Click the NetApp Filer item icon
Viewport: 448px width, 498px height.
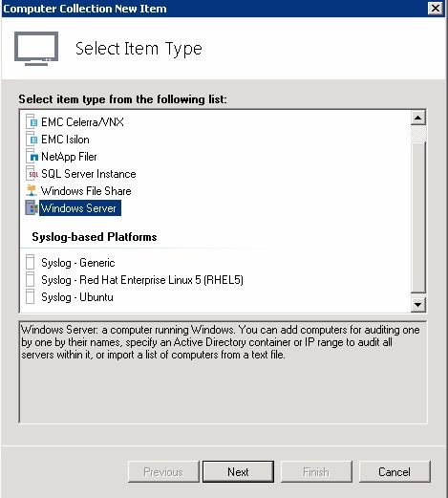click(x=32, y=157)
